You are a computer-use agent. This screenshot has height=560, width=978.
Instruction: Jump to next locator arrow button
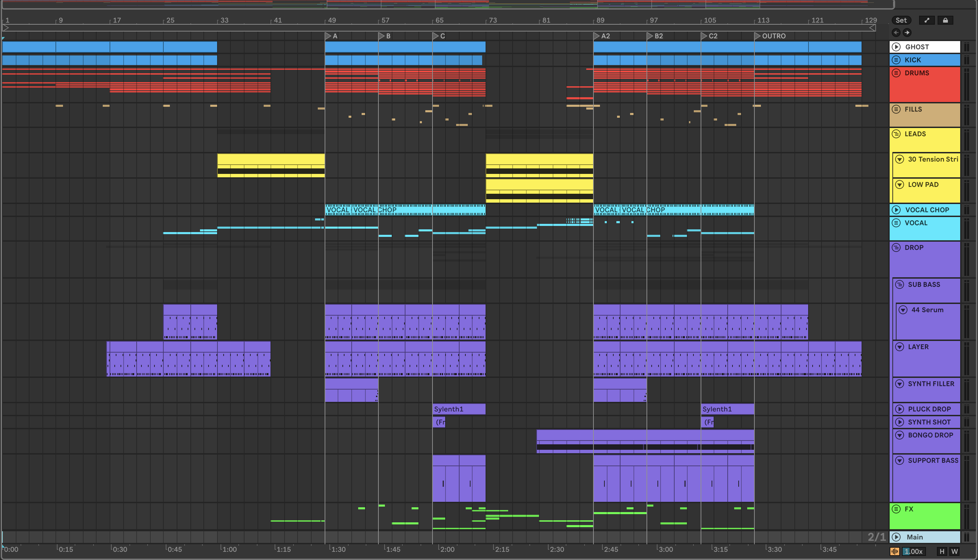click(907, 33)
